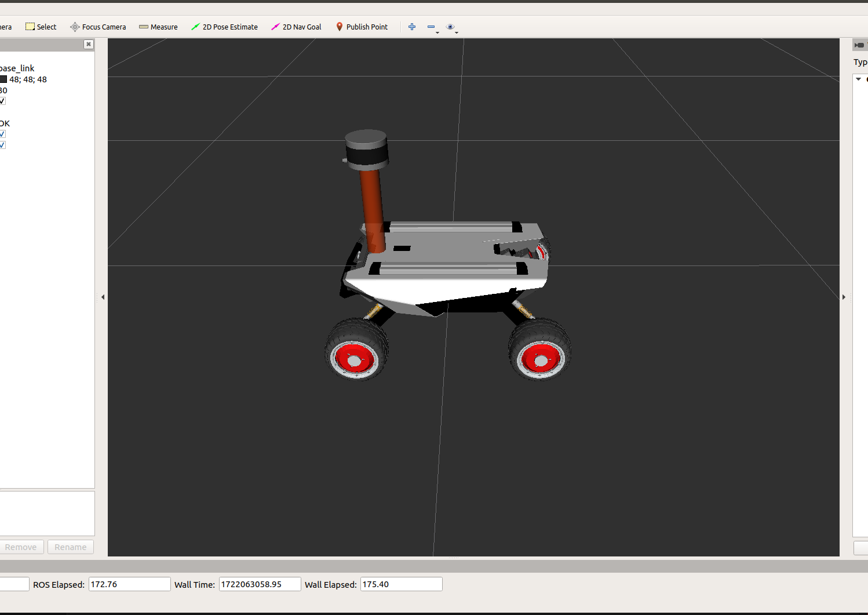Close the Displays panel with X
Image resolution: width=868 pixels, height=615 pixels.
click(88, 44)
